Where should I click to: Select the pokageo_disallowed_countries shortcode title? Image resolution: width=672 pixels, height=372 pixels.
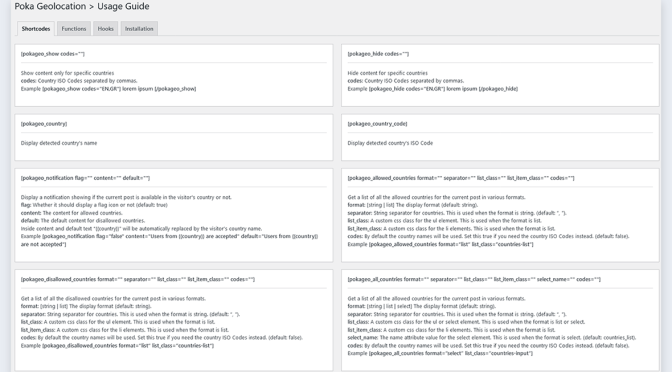pos(138,279)
